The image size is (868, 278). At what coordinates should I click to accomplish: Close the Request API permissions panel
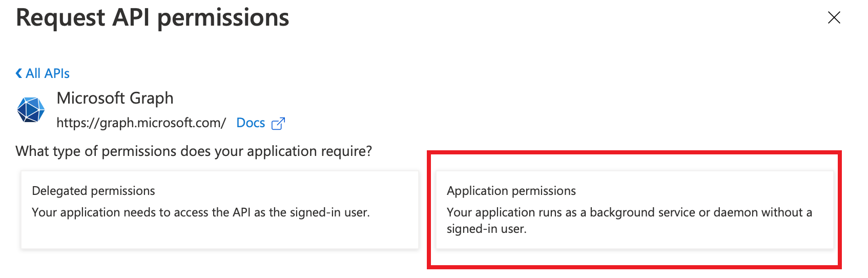point(834,17)
